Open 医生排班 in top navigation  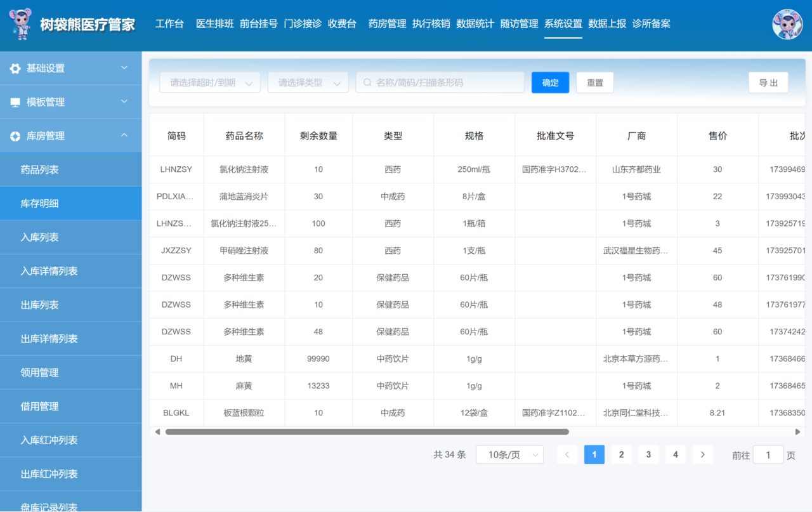pos(215,23)
